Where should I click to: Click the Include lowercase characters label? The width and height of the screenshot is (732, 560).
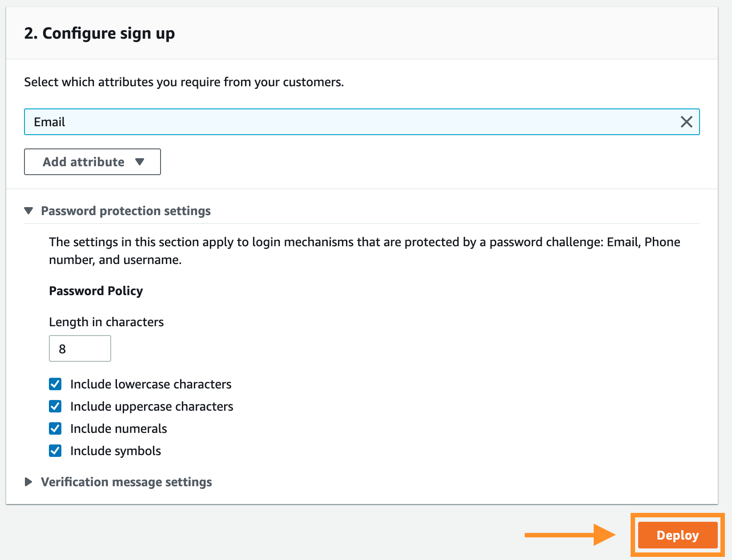(x=151, y=384)
